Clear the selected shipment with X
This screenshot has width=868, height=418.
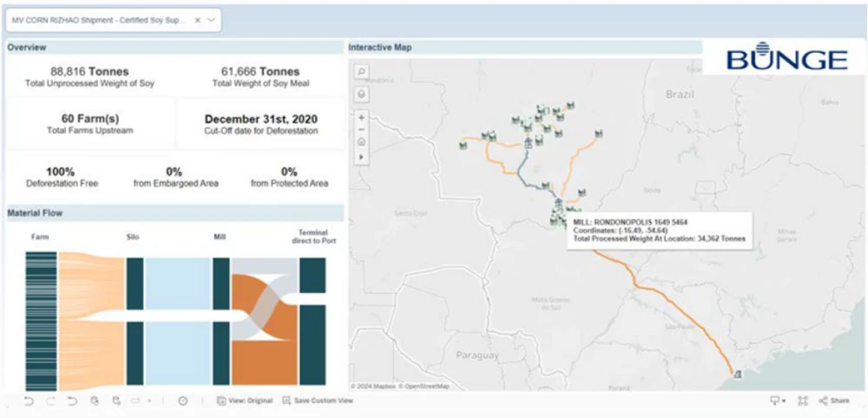[x=197, y=20]
